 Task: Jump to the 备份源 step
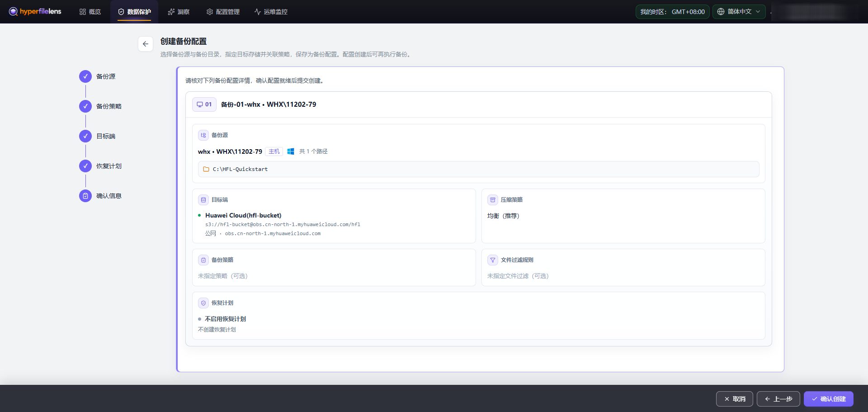[x=98, y=76]
